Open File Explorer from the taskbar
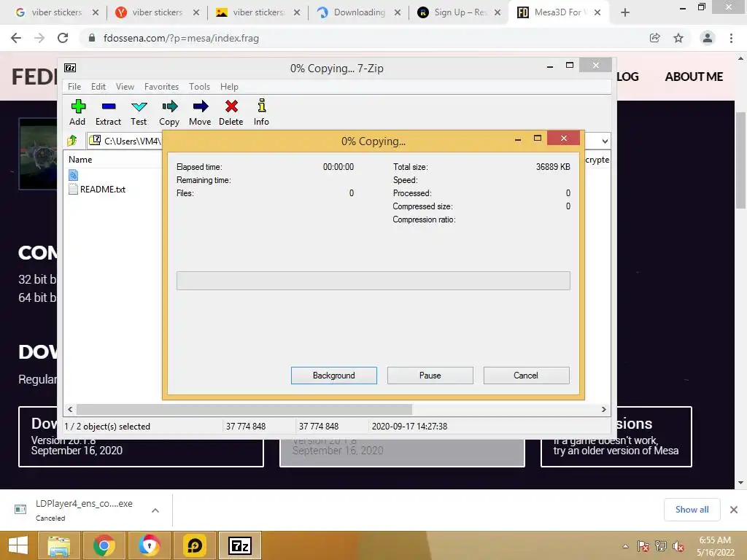747x560 pixels. [58, 545]
